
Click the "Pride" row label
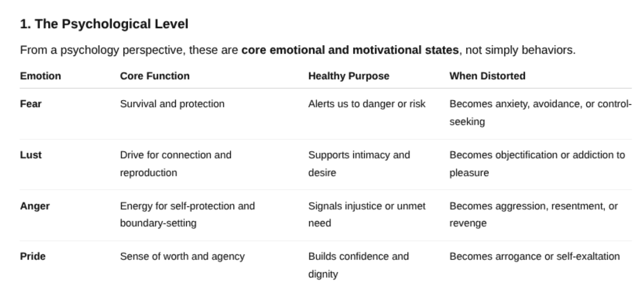coord(33,257)
